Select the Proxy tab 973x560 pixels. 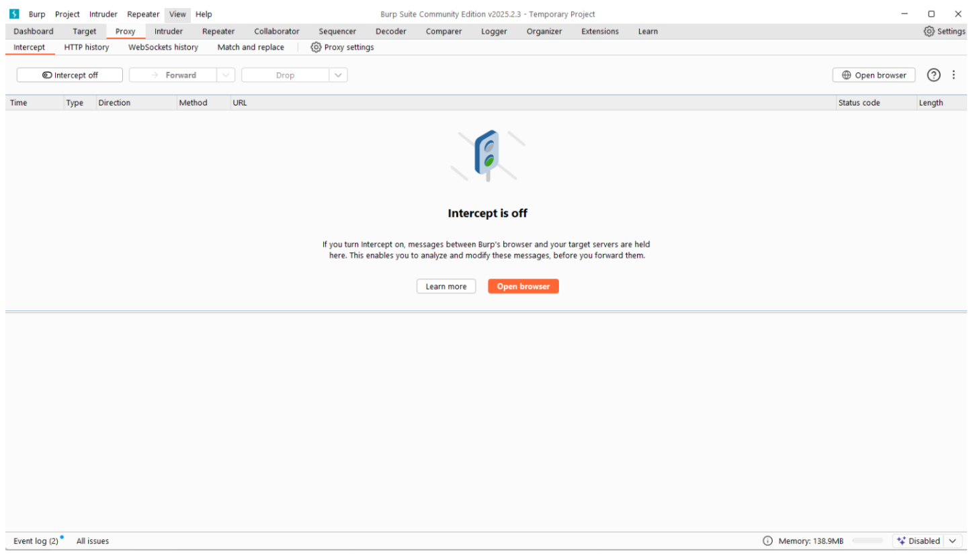(x=126, y=31)
